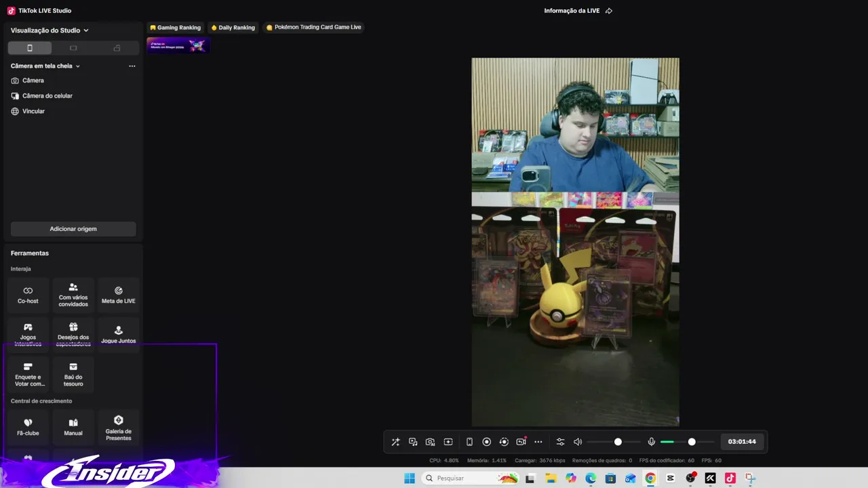Image resolution: width=868 pixels, height=488 pixels.
Task: Open scene three-dot options menu
Action: coord(132,66)
